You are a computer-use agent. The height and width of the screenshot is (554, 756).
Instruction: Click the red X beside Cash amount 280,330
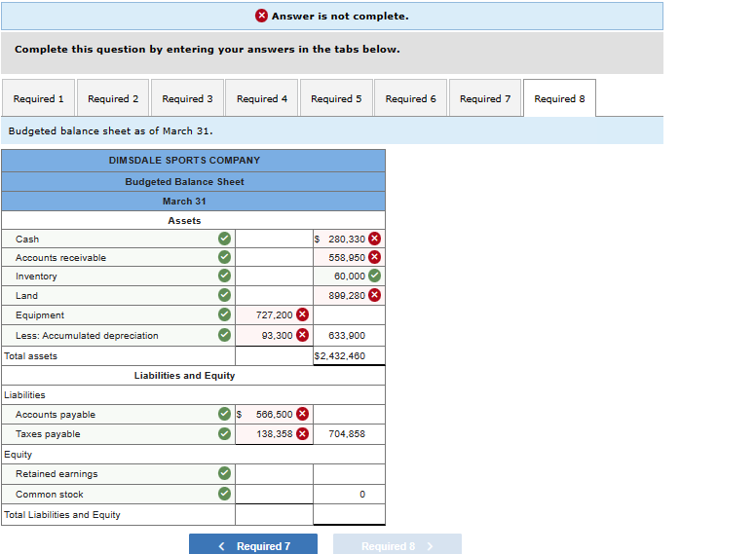click(x=375, y=239)
